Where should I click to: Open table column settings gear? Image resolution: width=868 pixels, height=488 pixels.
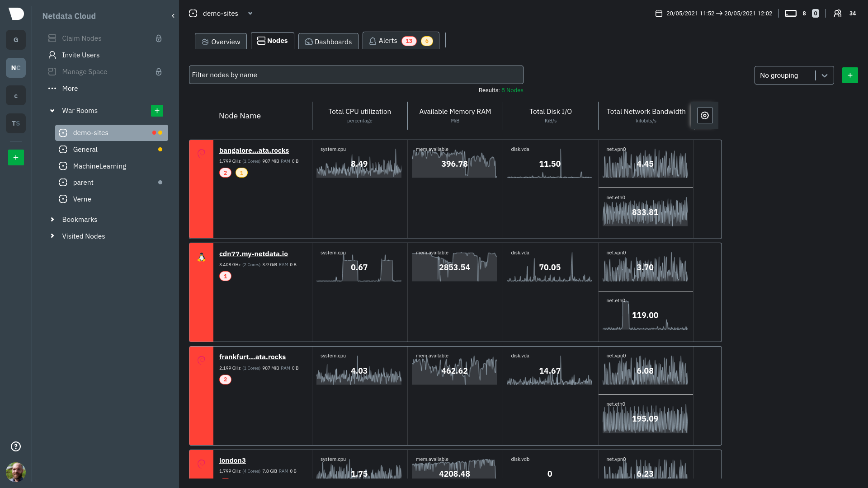(x=705, y=116)
